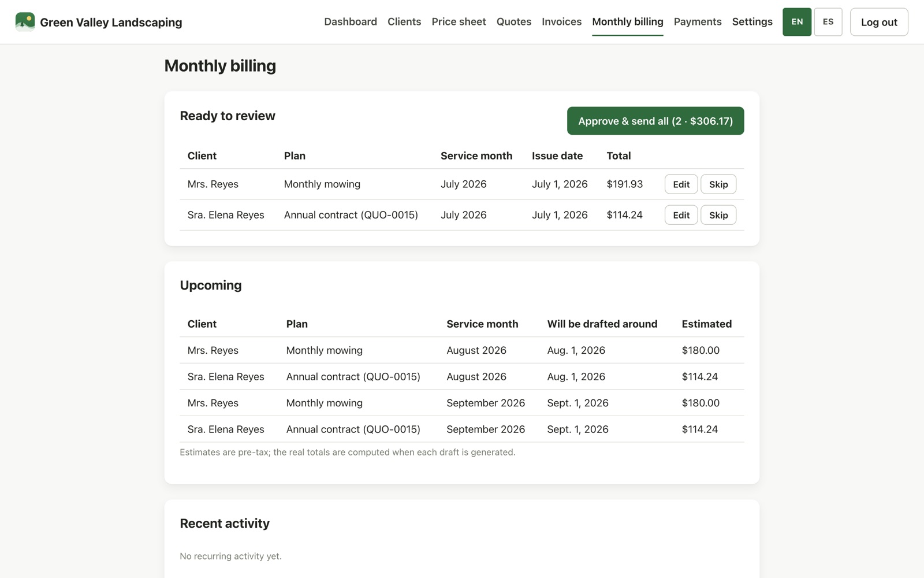The image size is (924, 578).
Task: Select Mrs. Reyes August 2026 upcoming row
Action: pos(461,350)
